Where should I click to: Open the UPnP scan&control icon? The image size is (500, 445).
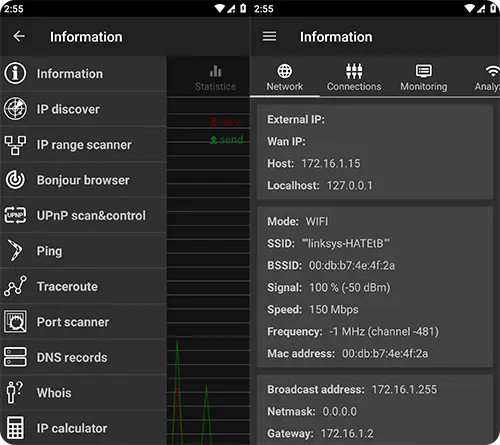(15, 215)
